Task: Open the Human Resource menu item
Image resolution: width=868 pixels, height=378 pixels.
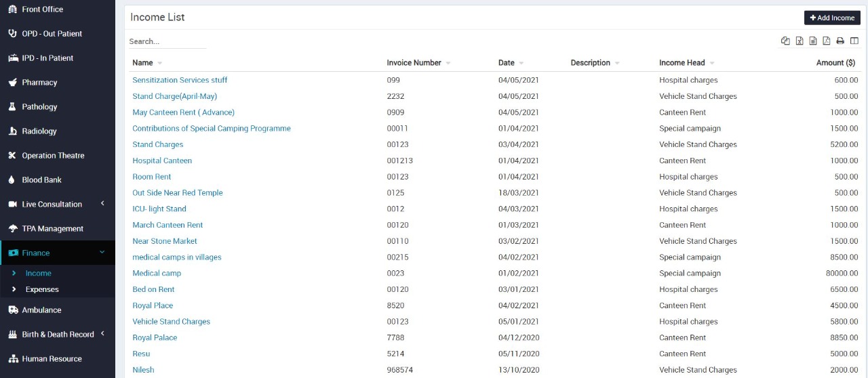Action: [52, 359]
